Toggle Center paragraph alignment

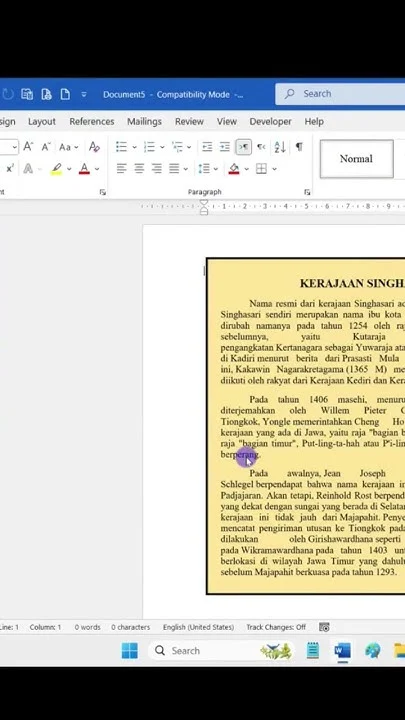click(139, 169)
